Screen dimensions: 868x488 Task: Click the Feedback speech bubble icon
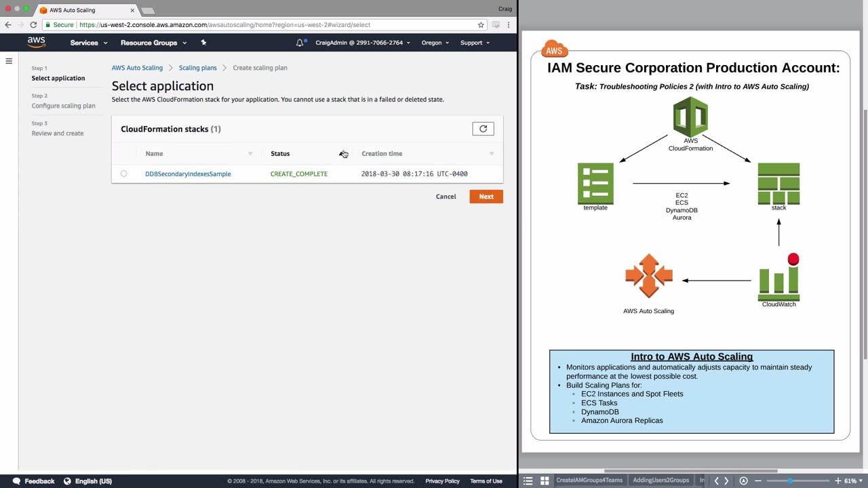[x=16, y=481]
